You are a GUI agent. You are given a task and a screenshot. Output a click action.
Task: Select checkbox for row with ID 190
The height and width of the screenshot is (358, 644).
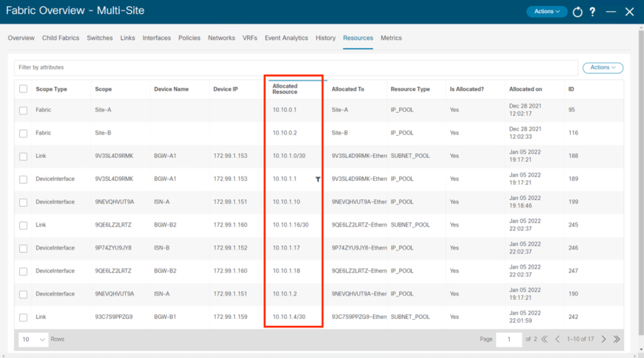tap(23, 294)
